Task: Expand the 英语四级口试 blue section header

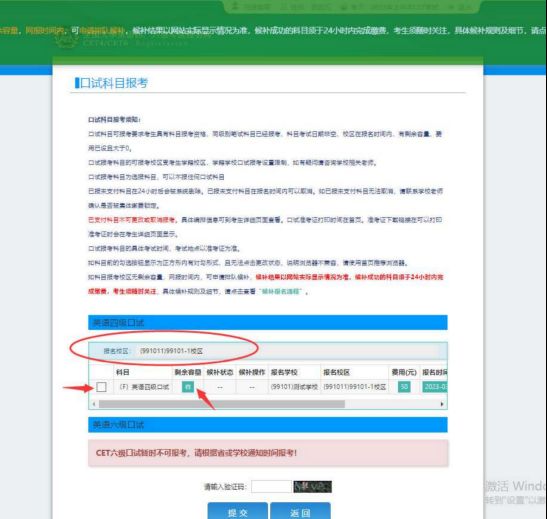Action: pyautogui.click(x=268, y=323)
